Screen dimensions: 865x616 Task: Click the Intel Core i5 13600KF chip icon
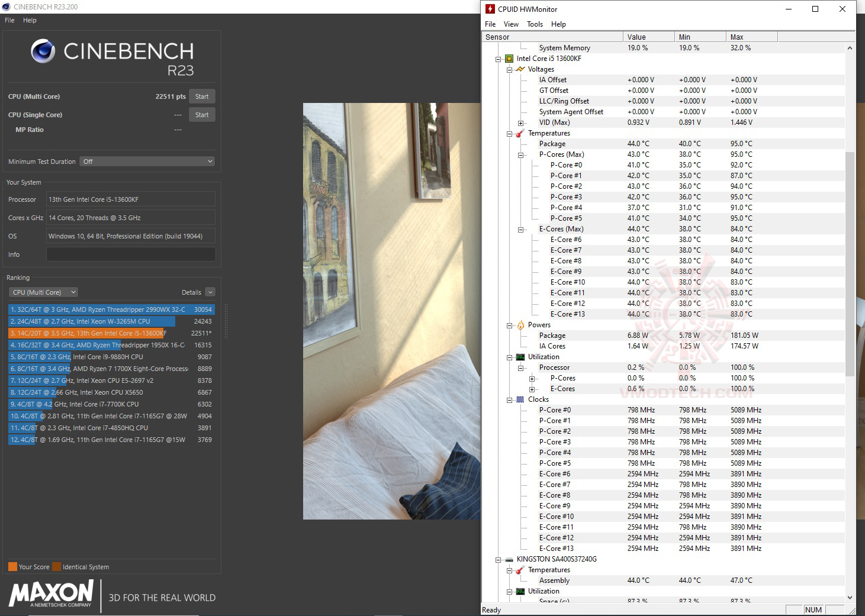point(509,59)
